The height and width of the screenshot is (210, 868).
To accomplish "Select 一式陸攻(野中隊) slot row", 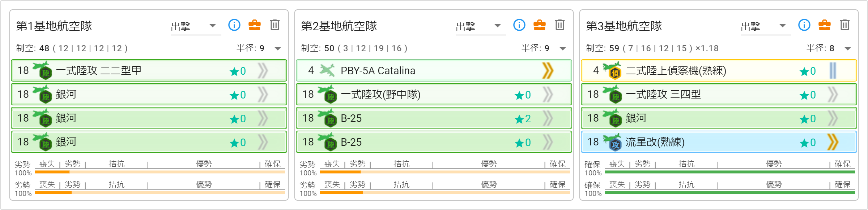I will coord(434,94).
